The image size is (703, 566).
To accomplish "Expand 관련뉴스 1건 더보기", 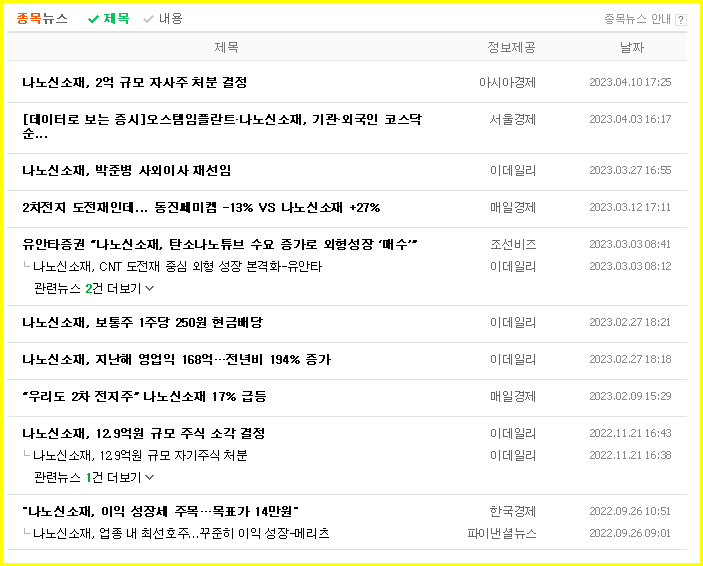I will (x=94, y=478).
